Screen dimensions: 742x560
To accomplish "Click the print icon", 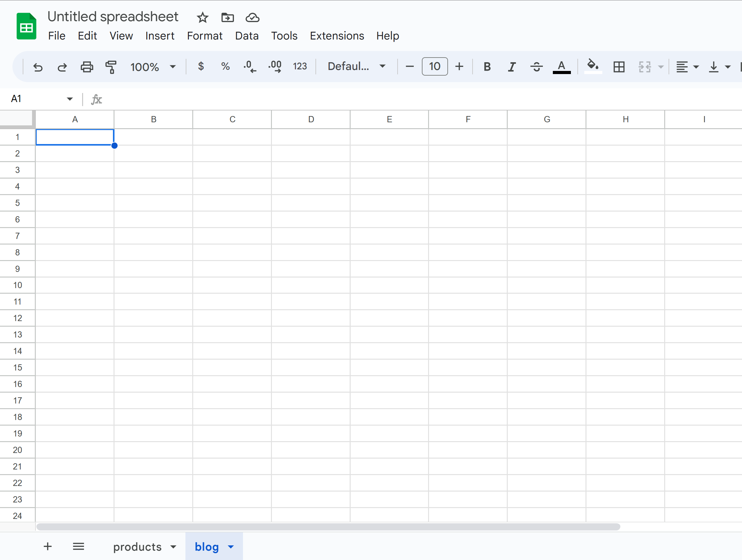I will tap(86, 67).
